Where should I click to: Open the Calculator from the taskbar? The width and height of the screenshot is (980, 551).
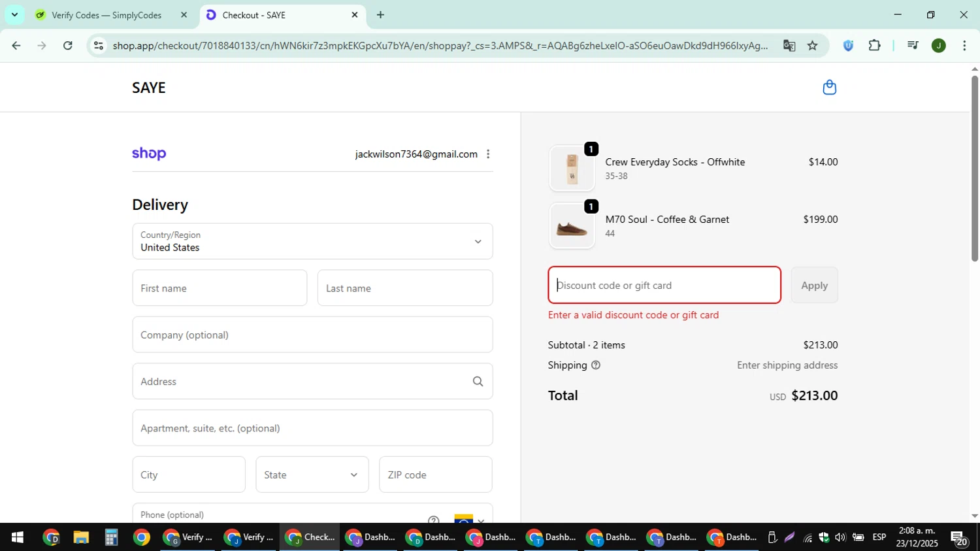tap(111, 537)
